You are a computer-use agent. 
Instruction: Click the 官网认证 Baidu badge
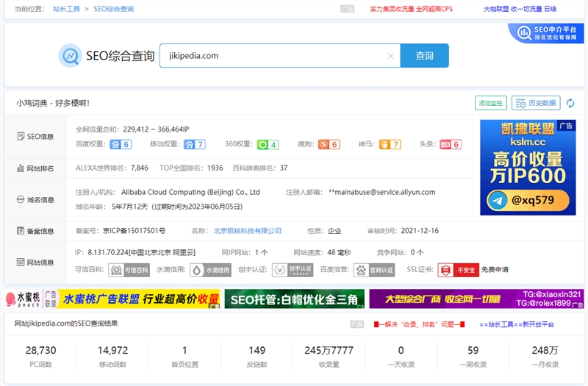[x=374, y=270]
